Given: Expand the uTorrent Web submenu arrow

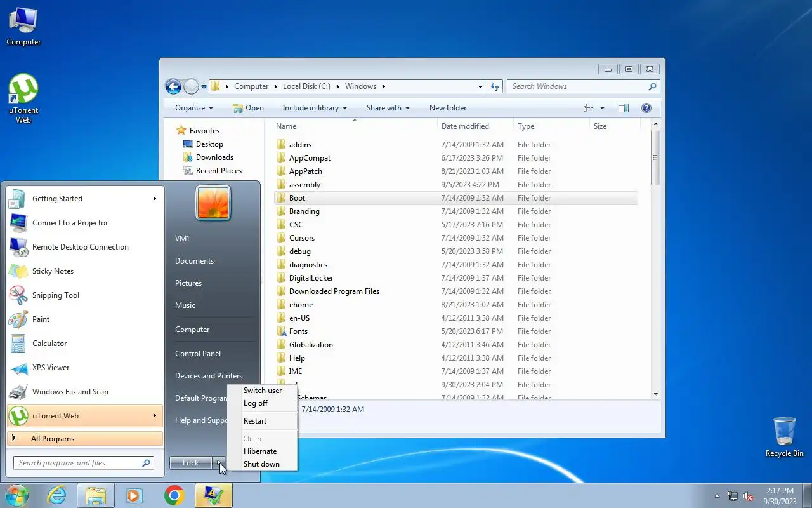Looking at the screenshot, I should click(x=154, y=416).
